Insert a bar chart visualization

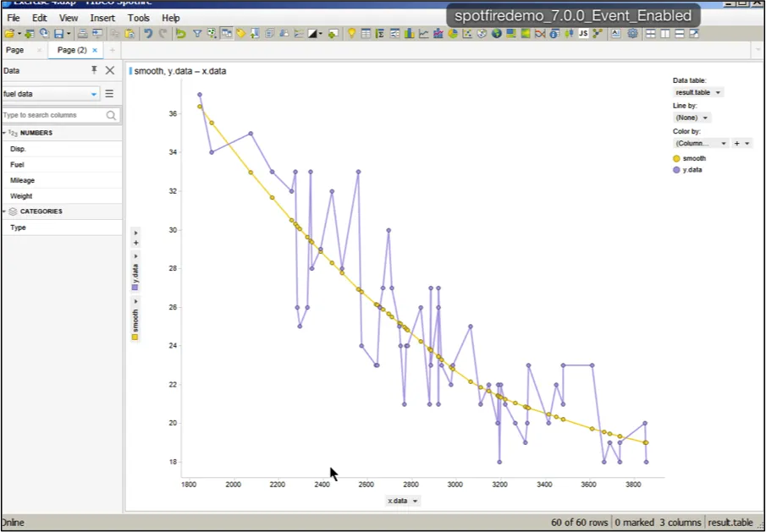[410, 34]
